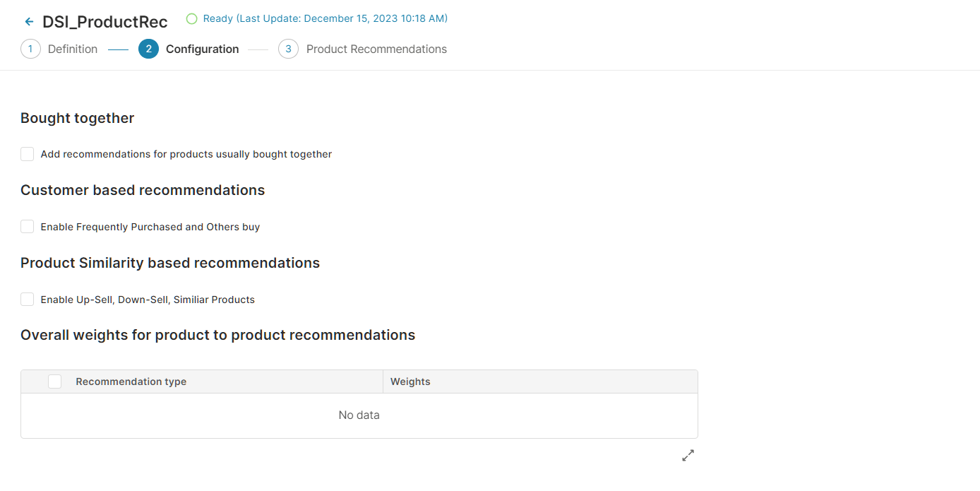Click the step 1 circle icon
The image size is (980, 491).
coord(30,49)
